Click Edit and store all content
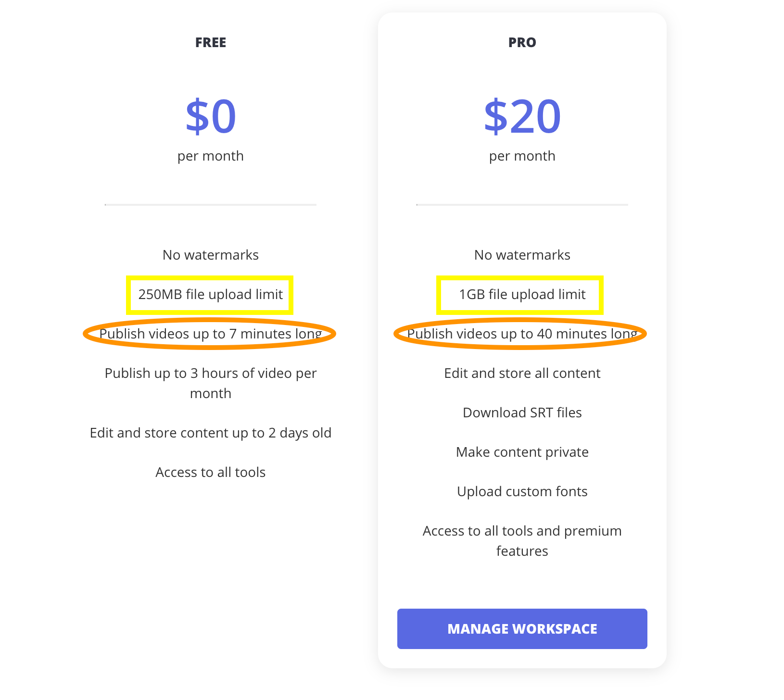 522,373
